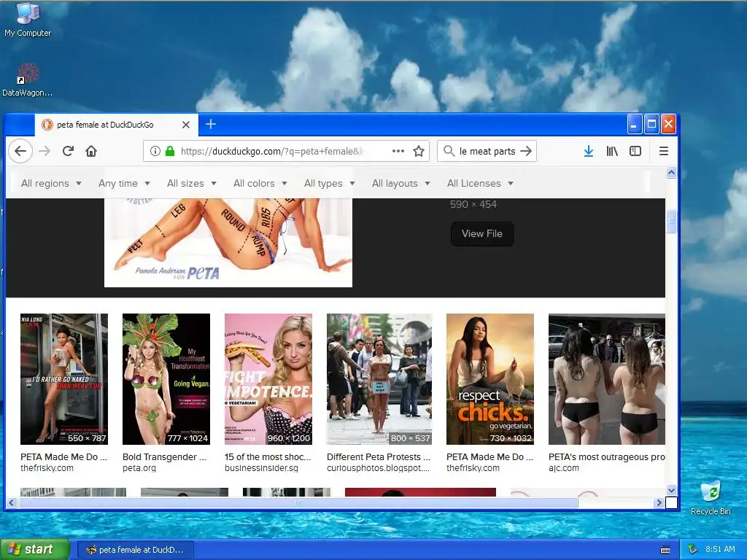Show site information icon in address bar
Image resolution: width=747 pixels, height=560 pixels.
pos(155,152)
